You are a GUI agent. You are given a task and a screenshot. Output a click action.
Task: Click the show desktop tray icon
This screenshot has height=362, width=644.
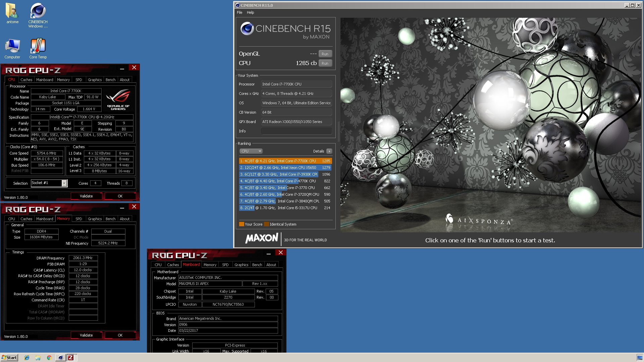[640, 358]
